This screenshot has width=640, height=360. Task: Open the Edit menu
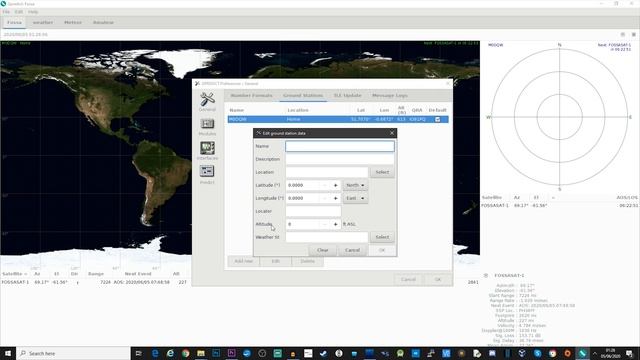(x=19, y=12)
